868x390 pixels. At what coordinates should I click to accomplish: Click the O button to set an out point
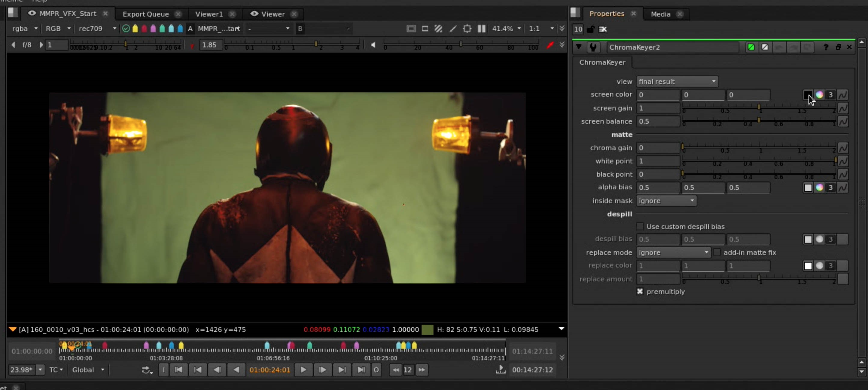coord(376,370)
